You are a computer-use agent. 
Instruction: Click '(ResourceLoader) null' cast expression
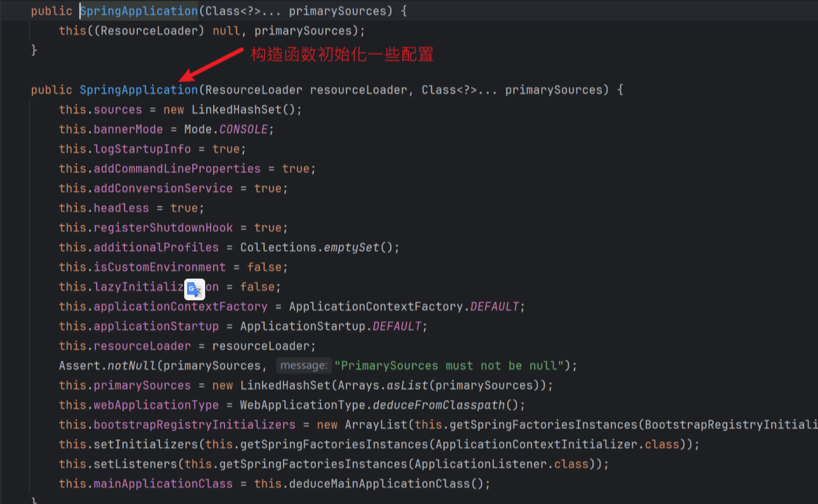pos(167,31)
